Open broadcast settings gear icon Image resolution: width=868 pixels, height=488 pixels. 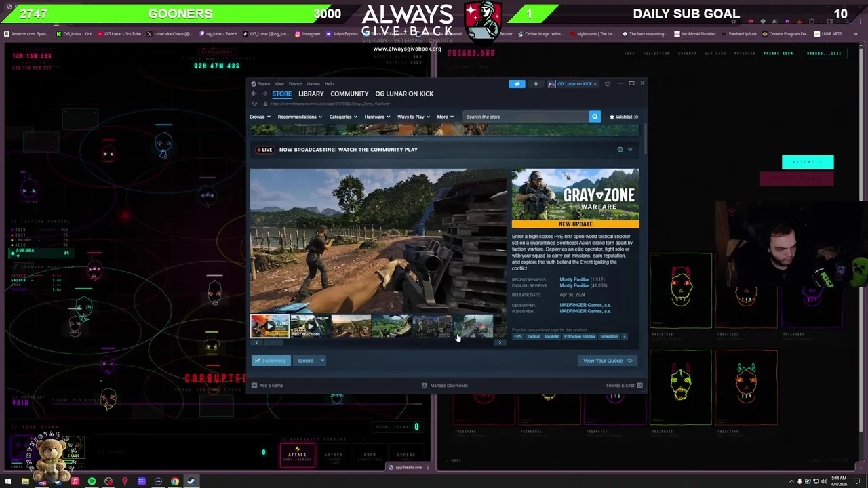pos(620,150)
